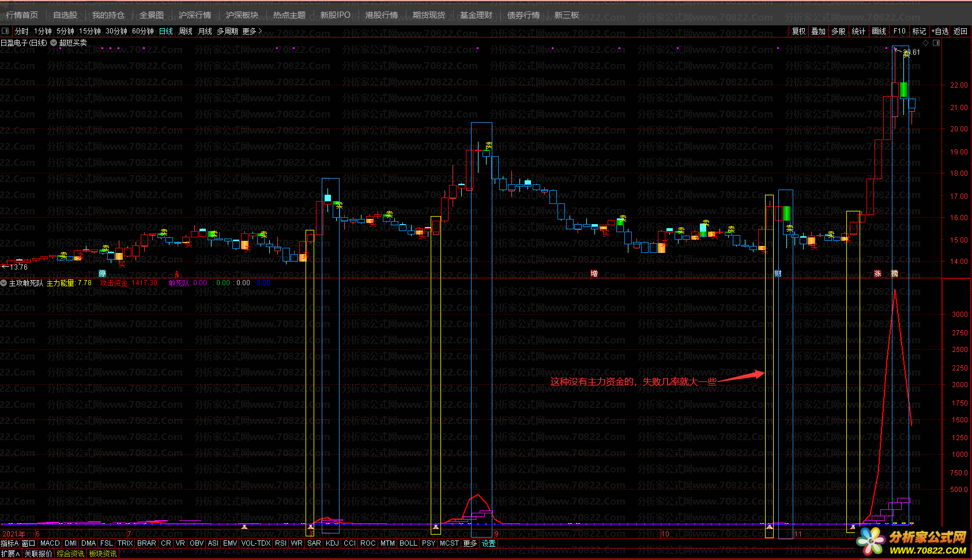This screenshot has width=972, height=560.
Task: Go to 港股行情 tab
Action: 382,15
